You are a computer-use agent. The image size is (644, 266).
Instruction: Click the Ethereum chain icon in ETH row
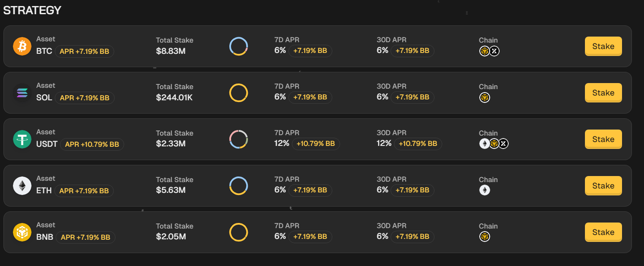[485, 190]
